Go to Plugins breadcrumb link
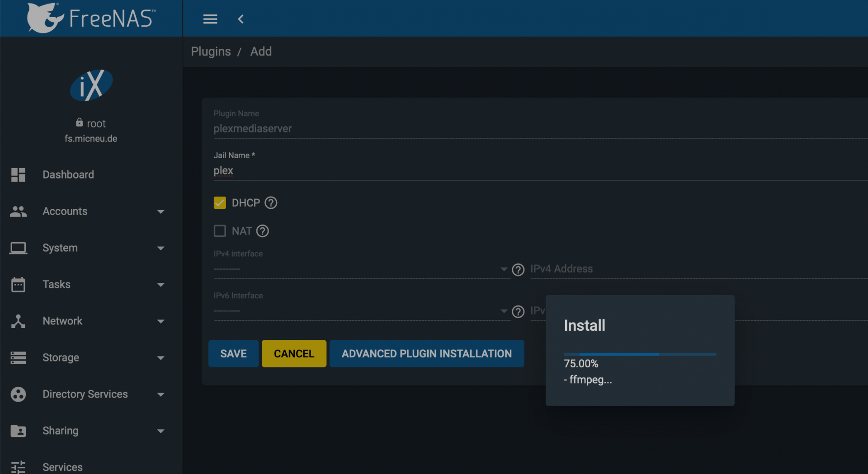Image resolution: width=868 pixels, height=474 pixels. 211,52
